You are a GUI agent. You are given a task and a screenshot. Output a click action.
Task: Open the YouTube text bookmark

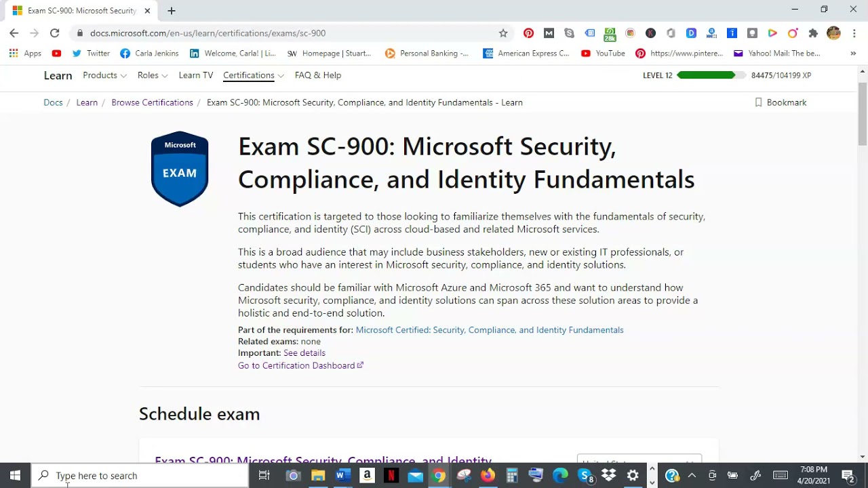coord(603,53)
